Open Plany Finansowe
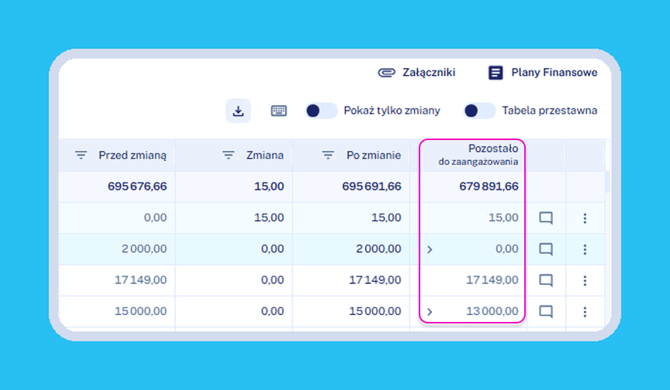670x390 pixels. pos(543,73)
